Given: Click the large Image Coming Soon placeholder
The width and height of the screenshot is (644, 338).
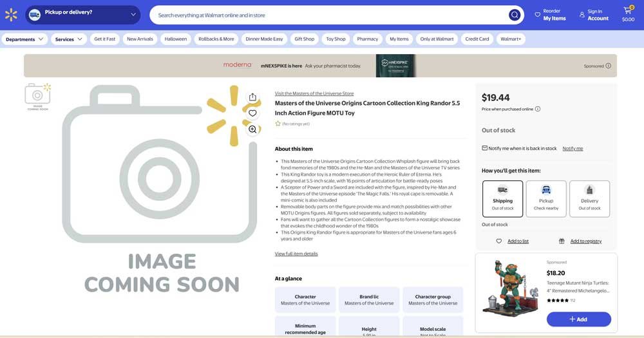Looking at the screenshot, I should tap(160, 189).
